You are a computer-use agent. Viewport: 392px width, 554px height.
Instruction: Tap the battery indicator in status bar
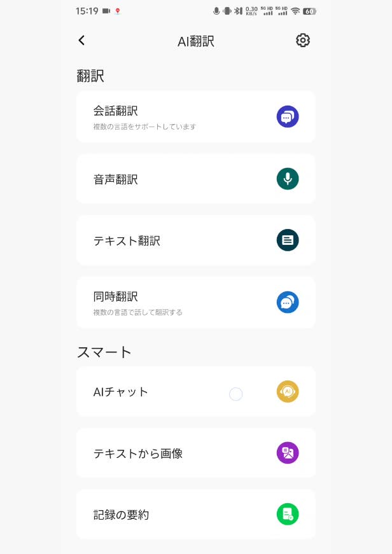(309, 11)
